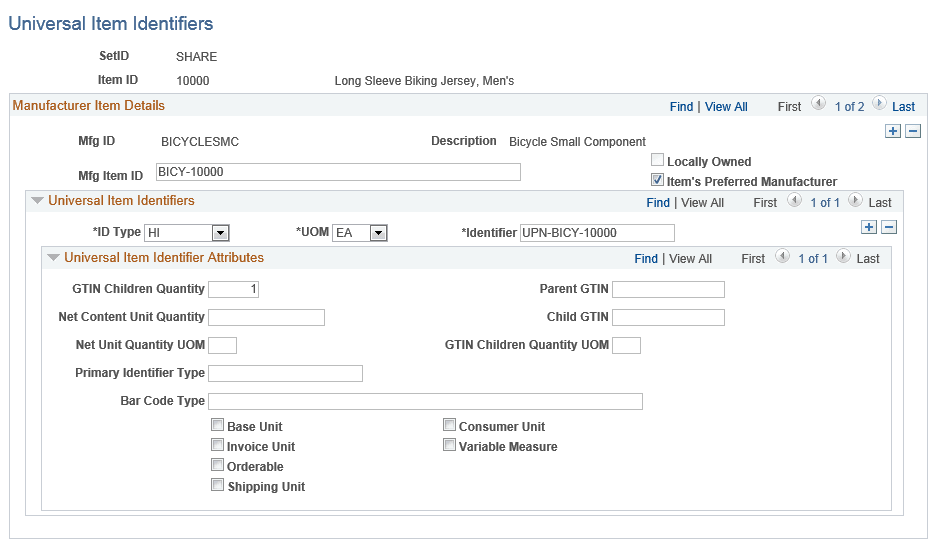Click the Net Unit Quantity UOM field
This screenshot has height=548, width=937.
click(x=222, y=345)
